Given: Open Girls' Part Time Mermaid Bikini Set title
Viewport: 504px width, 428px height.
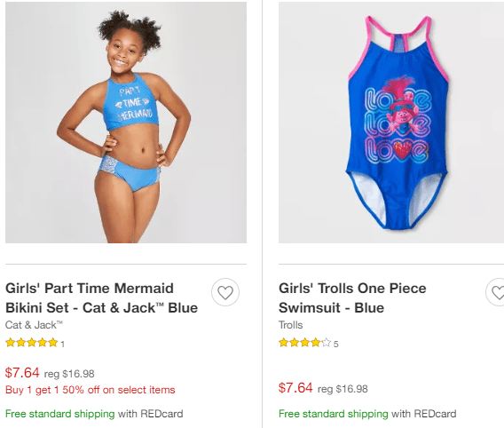Looking at the screenshot, I should pos(101,297).
